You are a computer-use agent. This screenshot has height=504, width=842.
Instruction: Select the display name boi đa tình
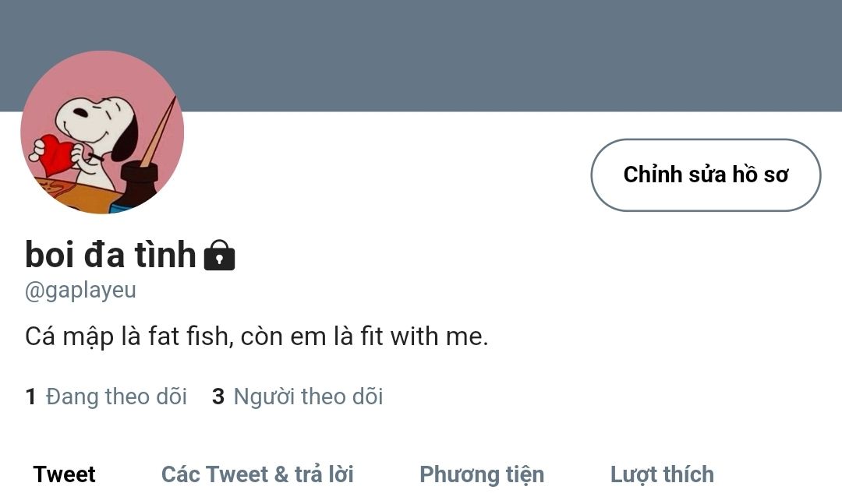click(x=111, y=255)
